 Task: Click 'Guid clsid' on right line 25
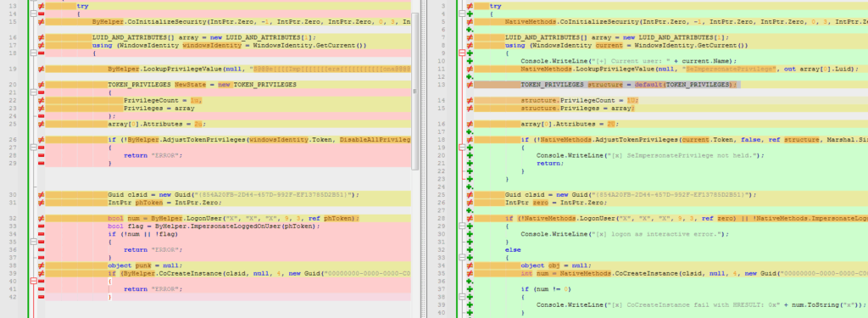click(524, 195)
